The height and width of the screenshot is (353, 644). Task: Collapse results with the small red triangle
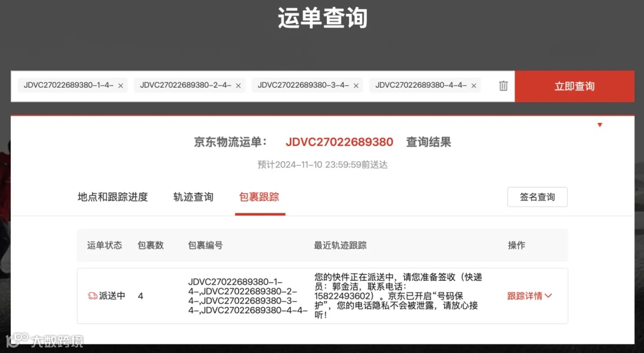coord(600,125)
